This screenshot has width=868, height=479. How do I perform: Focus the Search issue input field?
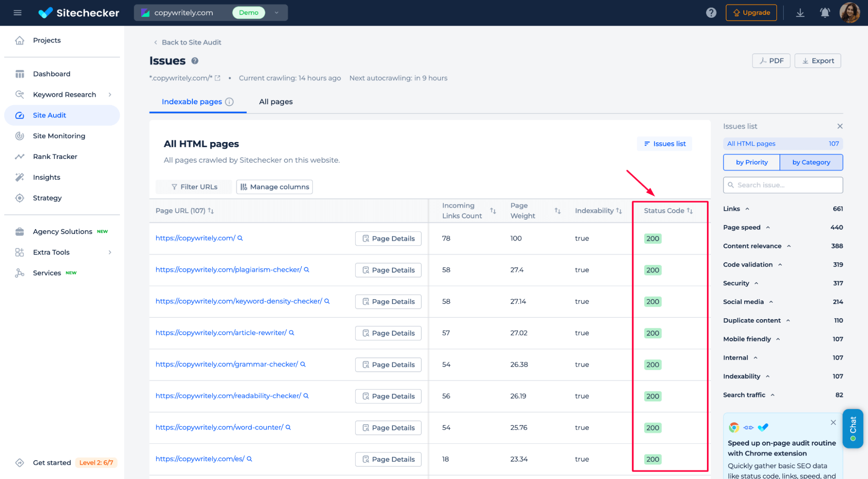tap(783, 185)
